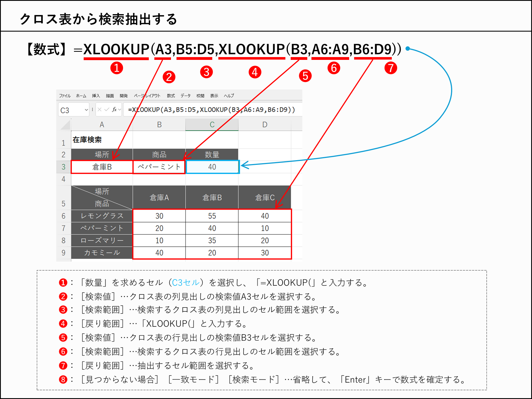Click badge ❷ number marker
532x399 pixels.
click(169, 77)
